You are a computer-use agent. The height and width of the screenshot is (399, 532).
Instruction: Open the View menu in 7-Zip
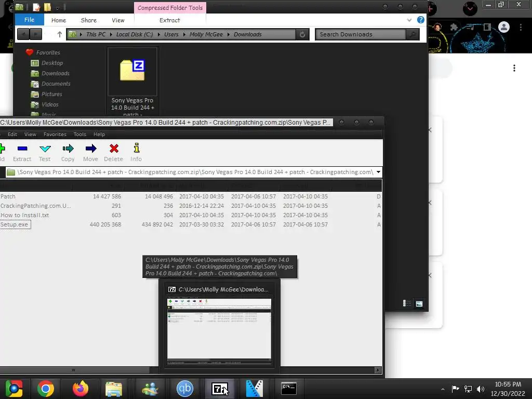(x=30, y=135)
